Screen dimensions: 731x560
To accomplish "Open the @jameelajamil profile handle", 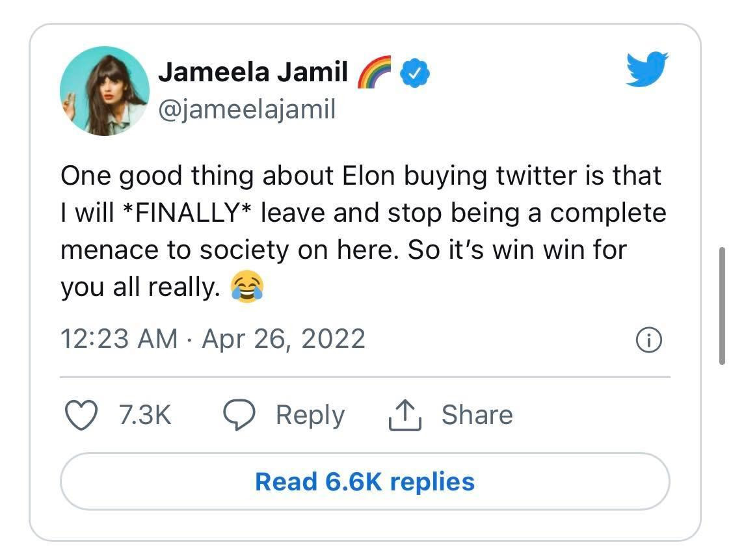I will coord(249,109).
